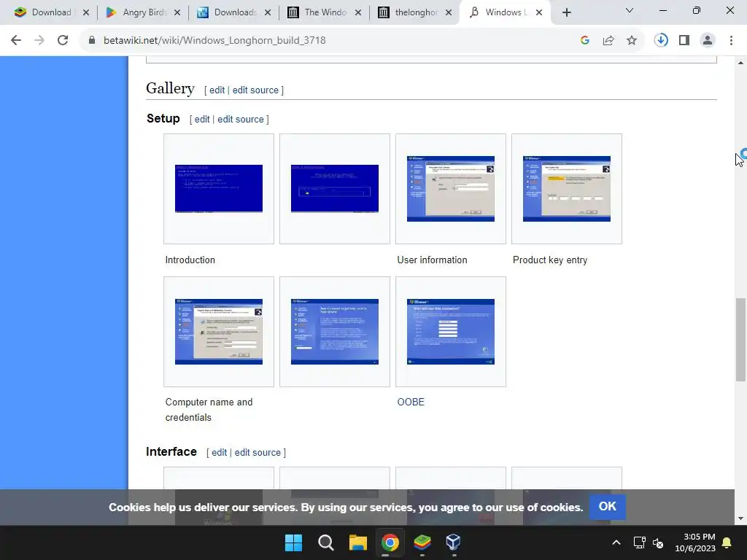Open File Explorer from taskbar
This screenshot has width=747, height=560.
[x=357, y=542]
